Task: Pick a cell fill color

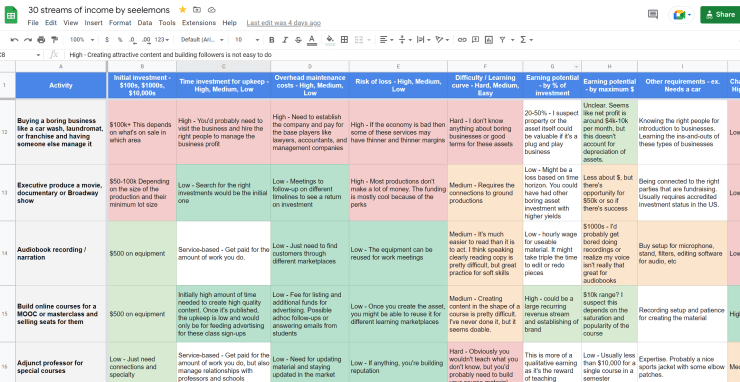Action: (x=330, y=40)
